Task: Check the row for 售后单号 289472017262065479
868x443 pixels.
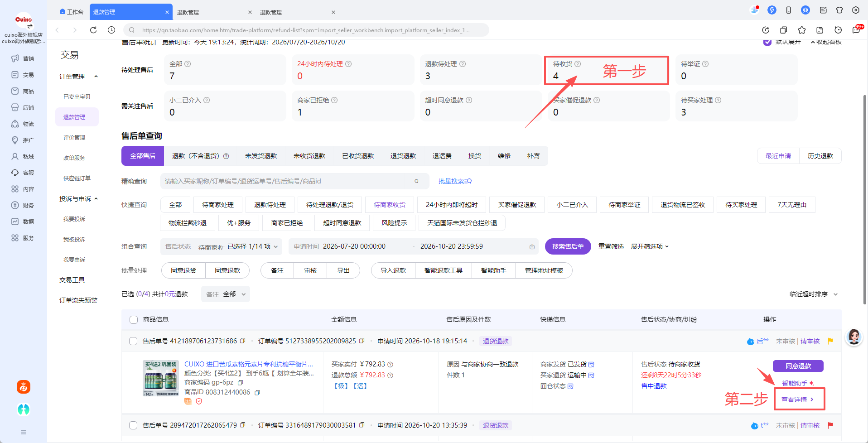Action: (x=133, y=425)
